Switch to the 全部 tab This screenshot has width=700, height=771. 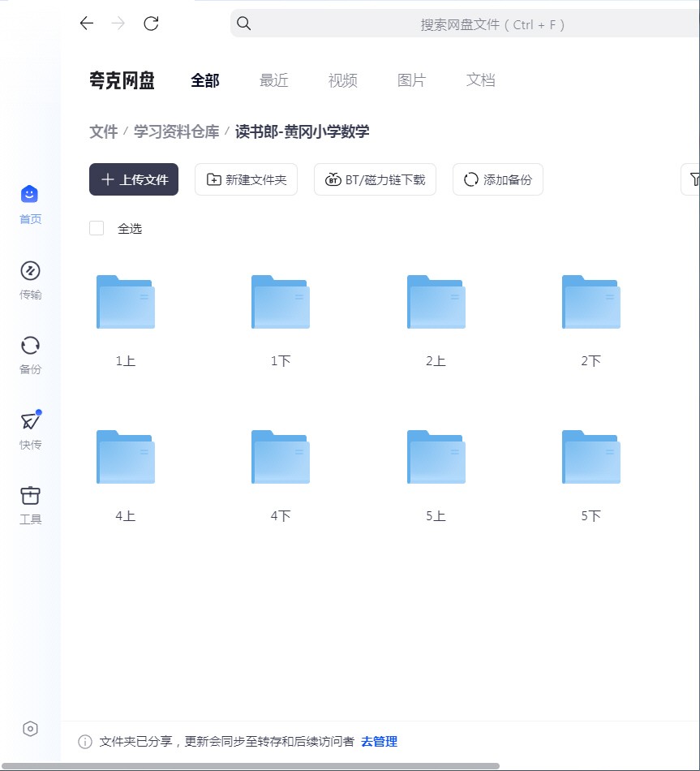205,80
